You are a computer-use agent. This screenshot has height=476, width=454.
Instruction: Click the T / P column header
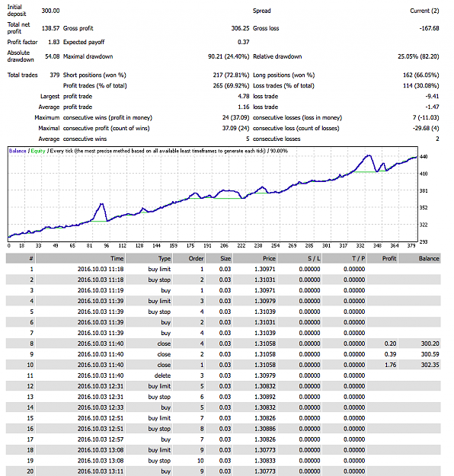pyautogui.click(x=344, y=258)
